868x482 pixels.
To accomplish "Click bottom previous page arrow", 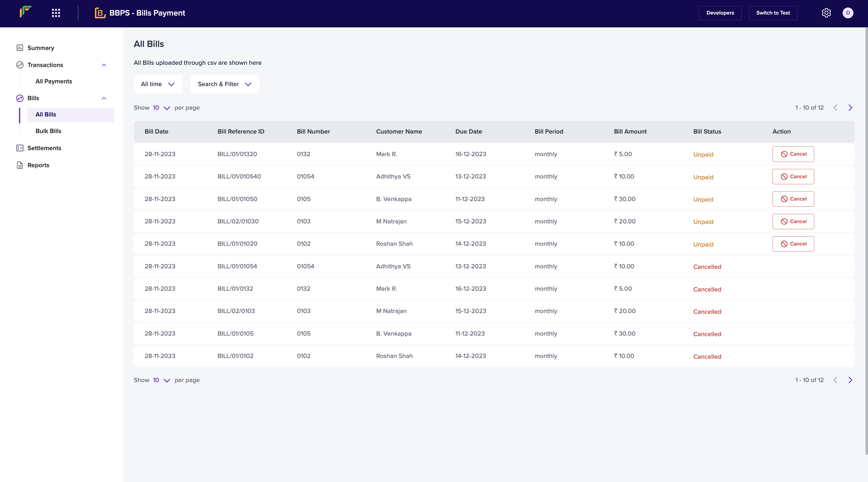I will (x=835, y=380).
